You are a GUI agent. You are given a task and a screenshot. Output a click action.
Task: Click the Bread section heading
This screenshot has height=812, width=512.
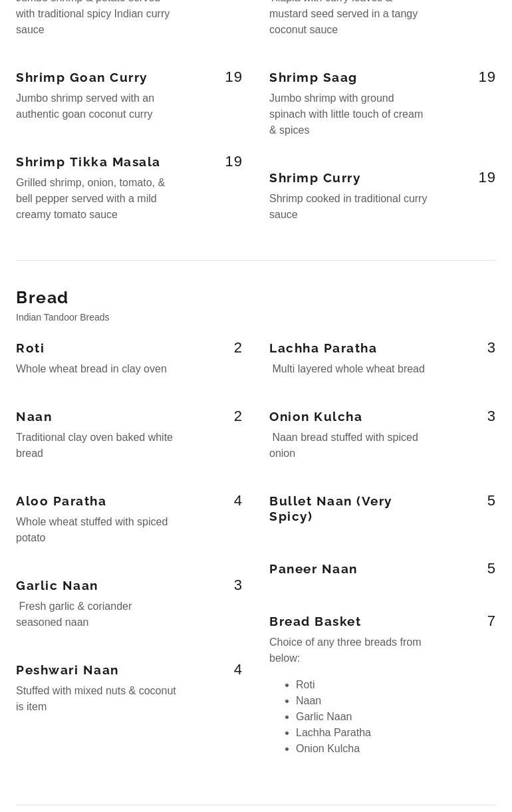click(42, 297)
